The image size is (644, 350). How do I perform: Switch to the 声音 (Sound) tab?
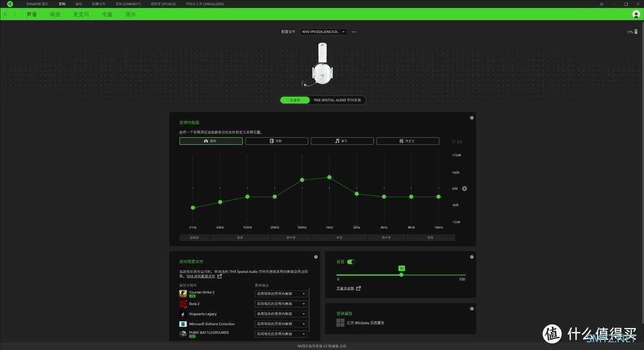click(32, 14)
